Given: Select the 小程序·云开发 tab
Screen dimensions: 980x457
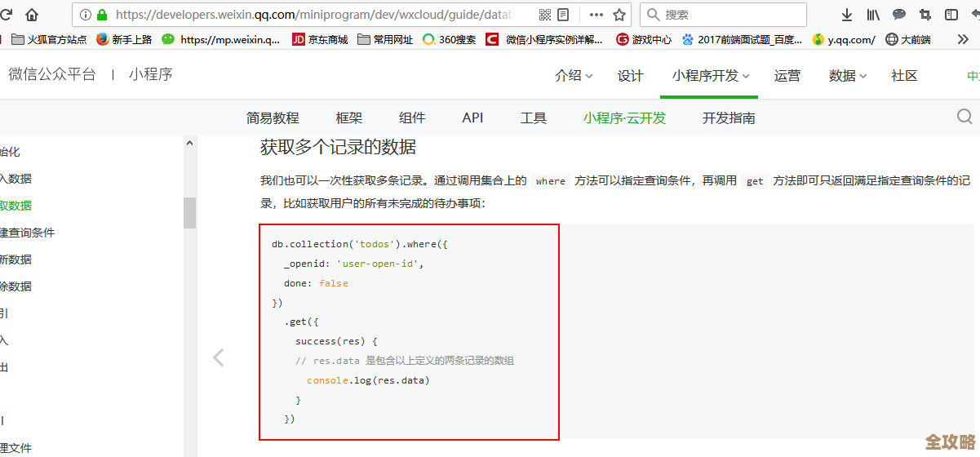Looking at the screenshot, I should point(624,118).
